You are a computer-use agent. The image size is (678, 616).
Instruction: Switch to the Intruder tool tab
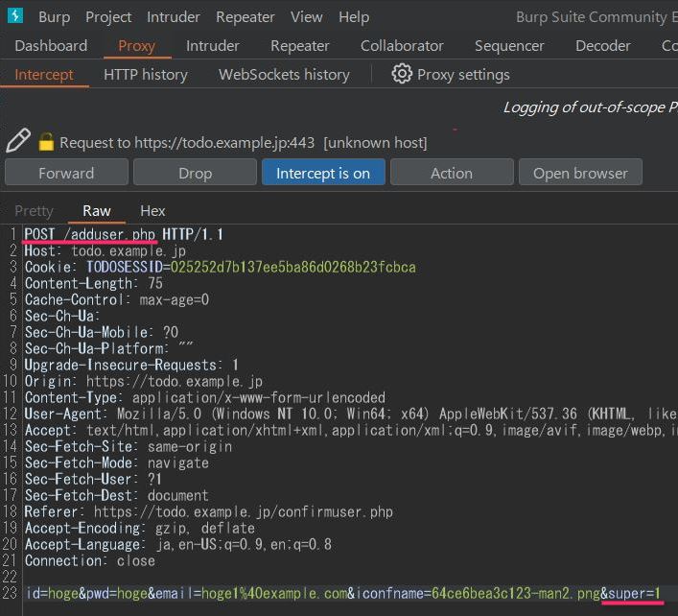pos(212,46)
